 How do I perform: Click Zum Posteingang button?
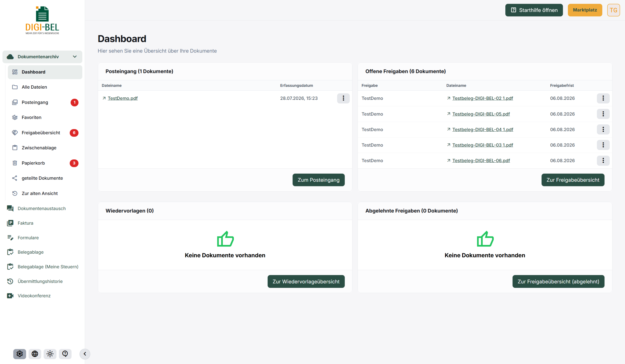318,180
